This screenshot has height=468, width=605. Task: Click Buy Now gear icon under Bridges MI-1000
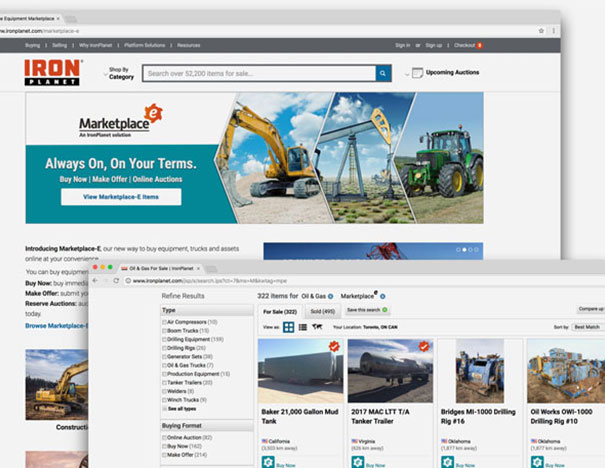coord(448,462)
